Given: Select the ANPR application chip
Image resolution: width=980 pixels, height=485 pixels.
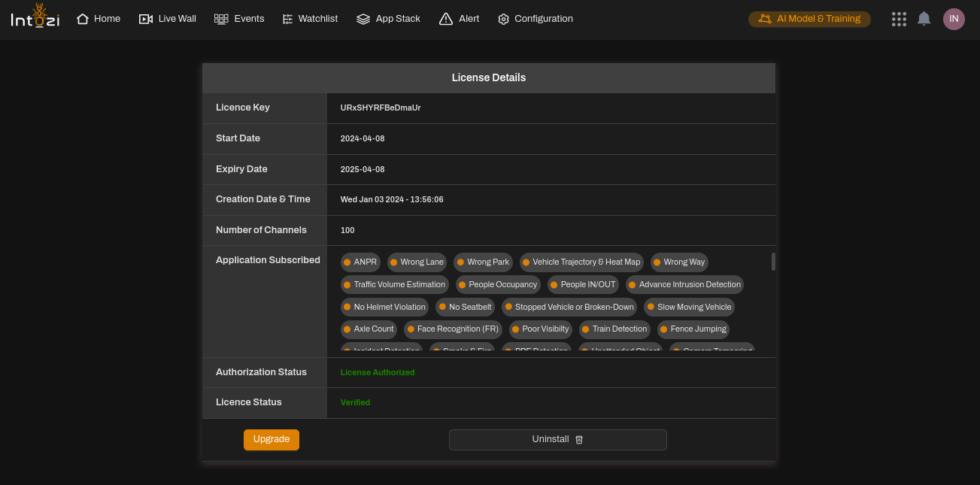Looking at the screenshot, I should (360, 262).
